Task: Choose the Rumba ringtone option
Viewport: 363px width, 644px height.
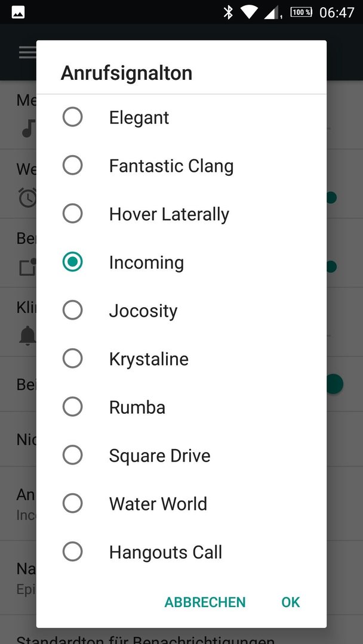Action: tap(72, 407)
